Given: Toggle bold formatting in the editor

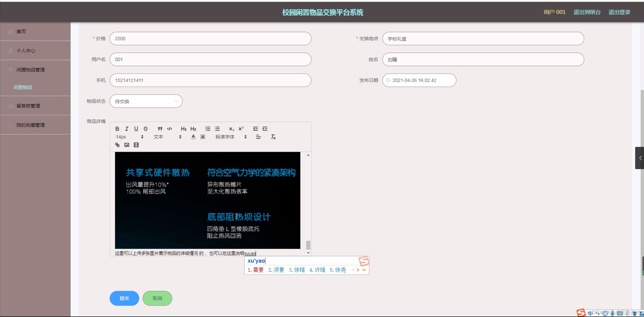Looking at the screenshot, I should (x=117, y=129).
